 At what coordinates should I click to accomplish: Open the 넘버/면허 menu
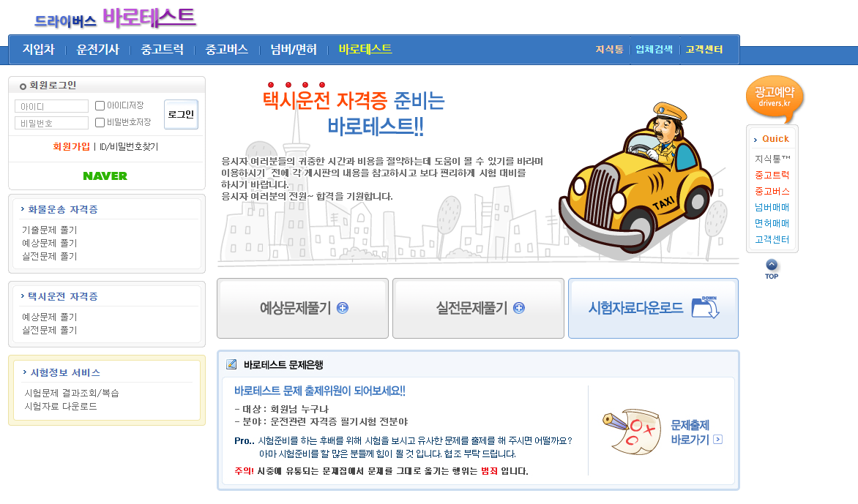point(294,49)
